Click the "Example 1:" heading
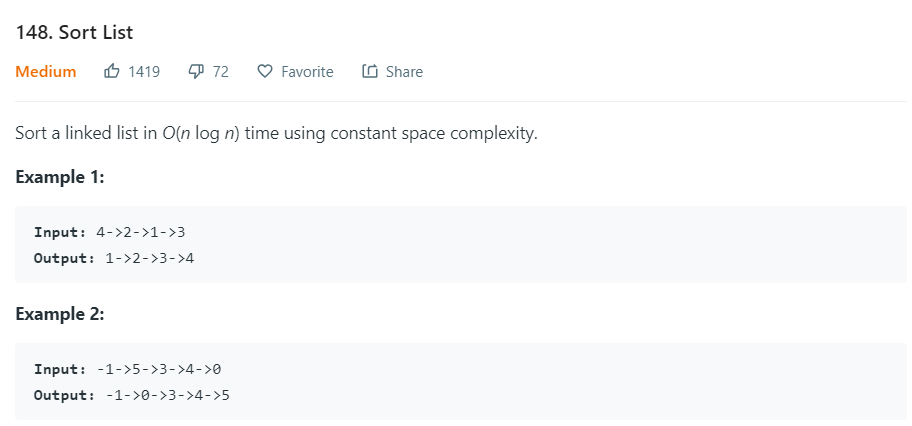Viewport: 912px width, 426px height. (60, 177)
